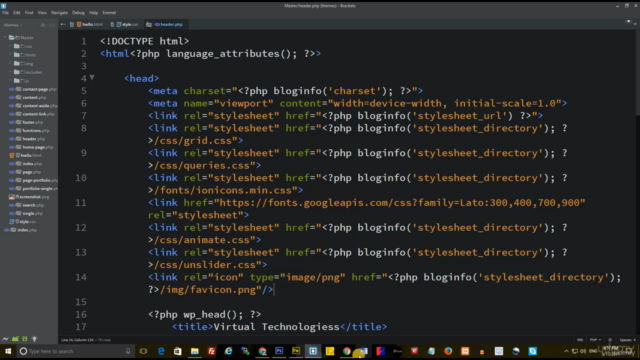Open Photoshop from the taskbar
The width and height of the screenshot is (640, 360).
[279, 351]
